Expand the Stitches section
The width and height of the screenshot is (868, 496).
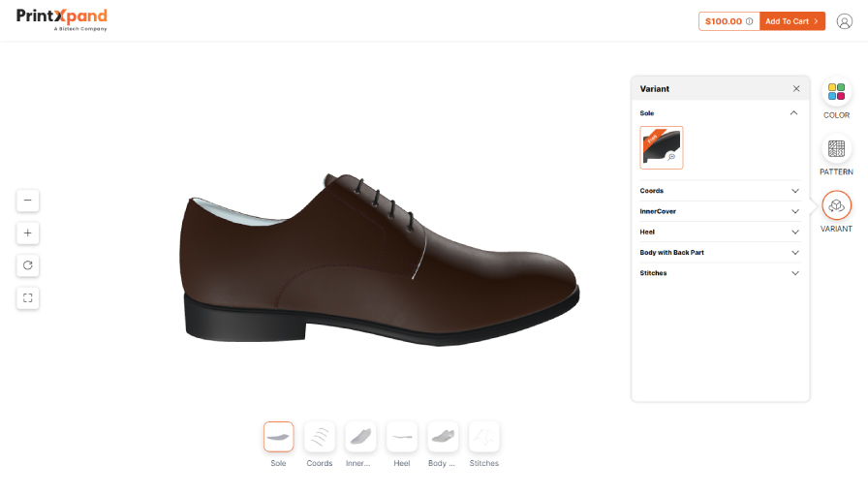click(x=720, y=273)
